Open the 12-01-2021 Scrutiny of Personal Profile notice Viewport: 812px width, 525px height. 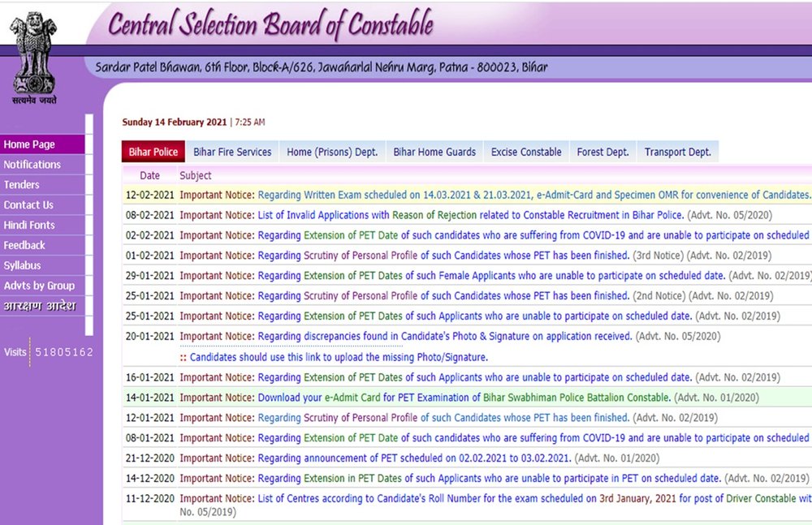(x=443, y=418)
